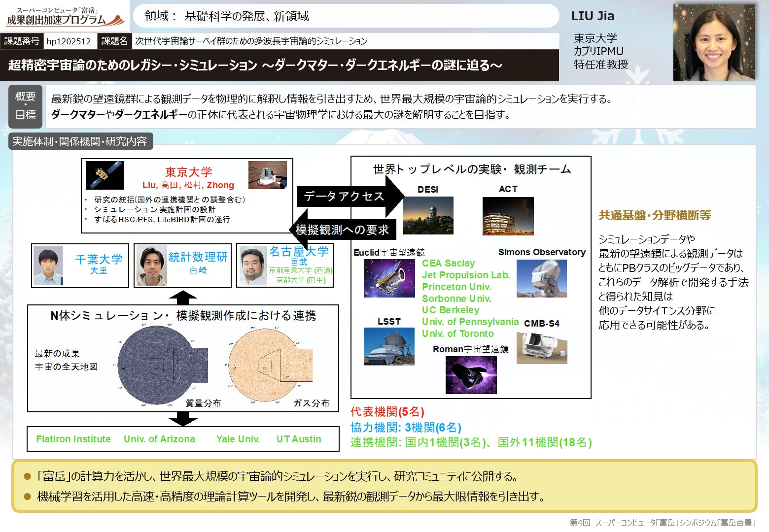Click the 協力機関: 3機関(6名) line

[x=406, y=427]
